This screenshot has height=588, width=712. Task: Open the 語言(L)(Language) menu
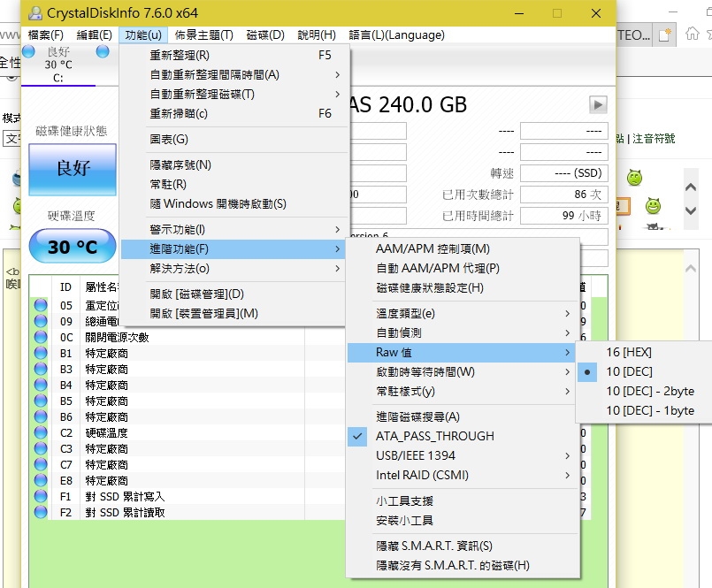coord(396,35)
